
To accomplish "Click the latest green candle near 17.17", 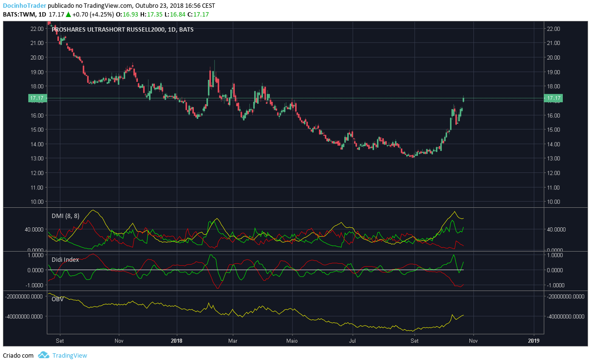I will 463,99.
